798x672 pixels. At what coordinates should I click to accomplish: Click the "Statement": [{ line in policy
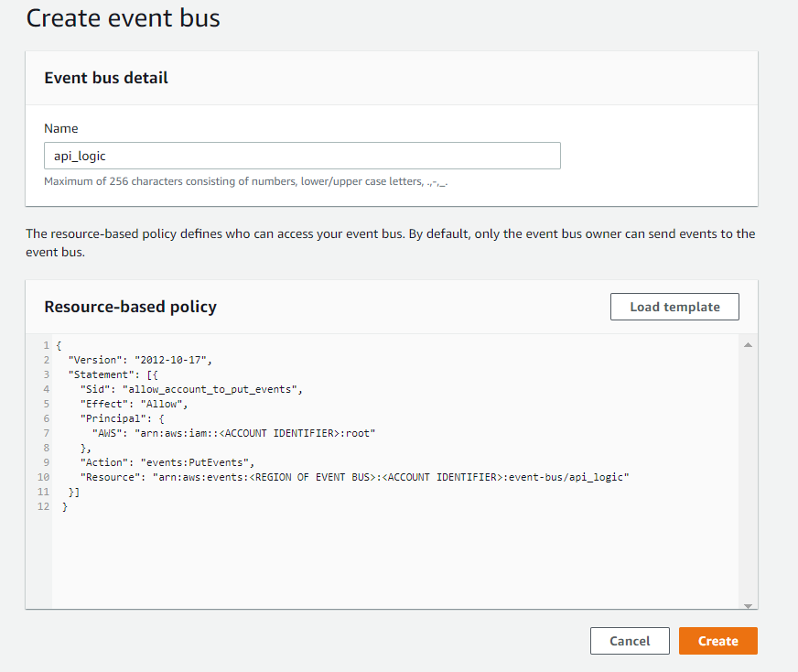113,374
